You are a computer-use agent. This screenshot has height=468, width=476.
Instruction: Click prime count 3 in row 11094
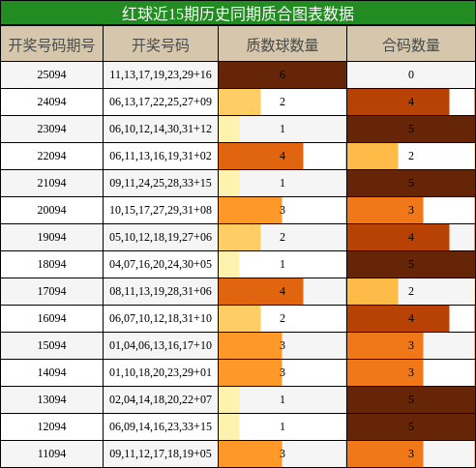coord(283,453)
